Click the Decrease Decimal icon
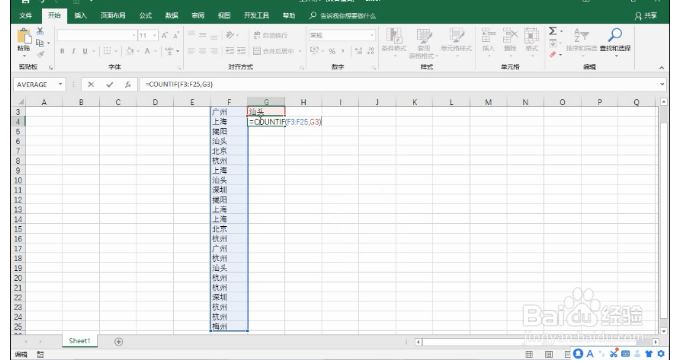Screen dimensions: 681x361 click(x=370, y=51)
